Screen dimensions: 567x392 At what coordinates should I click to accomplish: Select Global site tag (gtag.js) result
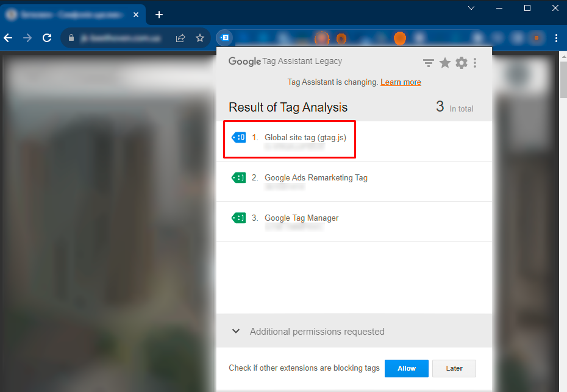(x=354, y=141)
